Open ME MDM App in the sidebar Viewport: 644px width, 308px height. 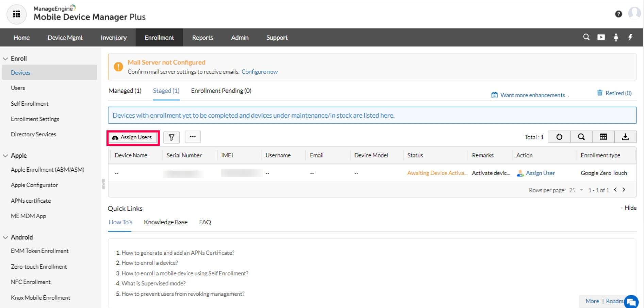28,216
